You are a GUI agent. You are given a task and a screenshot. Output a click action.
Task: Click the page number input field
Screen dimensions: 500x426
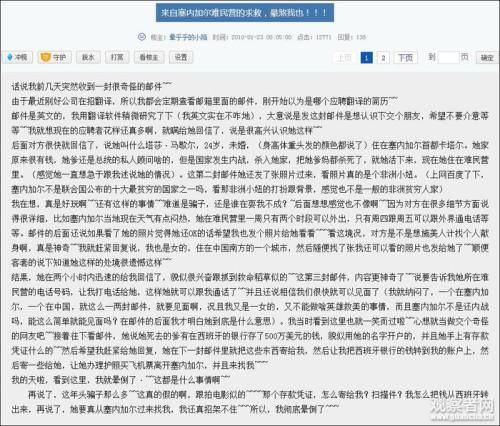tap(448, 58)
